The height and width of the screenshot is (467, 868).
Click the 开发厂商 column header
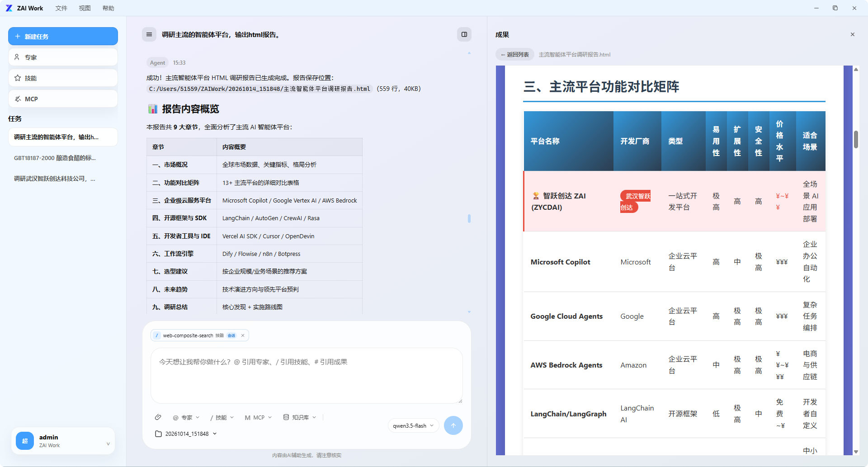pos(637,141)
